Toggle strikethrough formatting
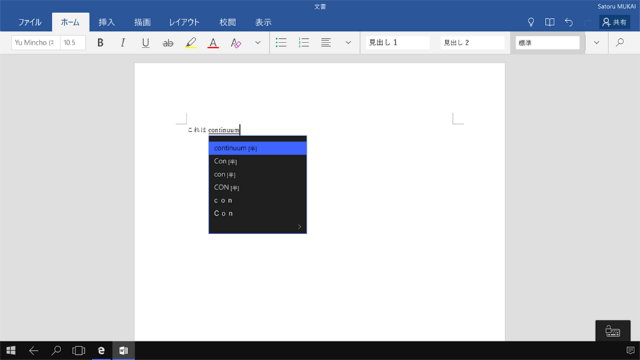 168,43
